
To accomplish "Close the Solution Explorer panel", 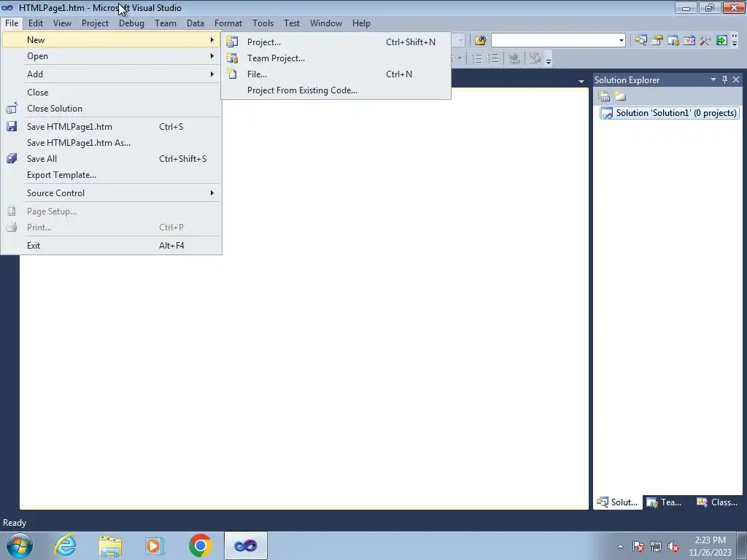I will click(736, 79).
